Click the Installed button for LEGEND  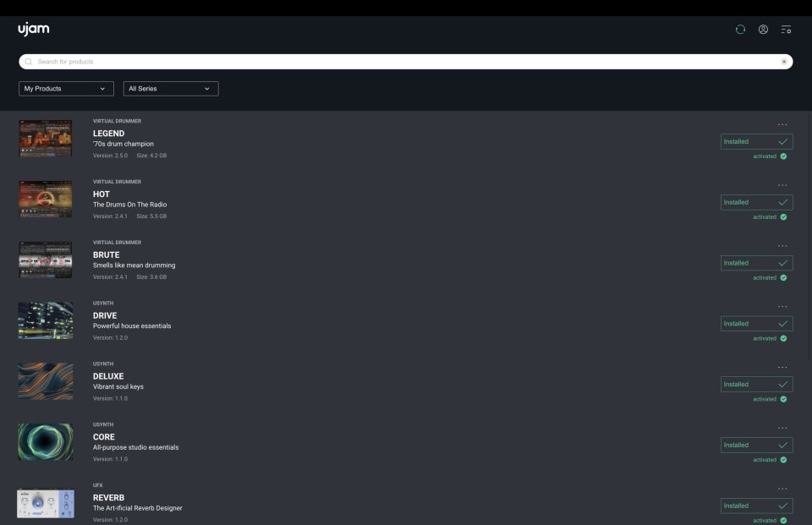coord(756,142)
